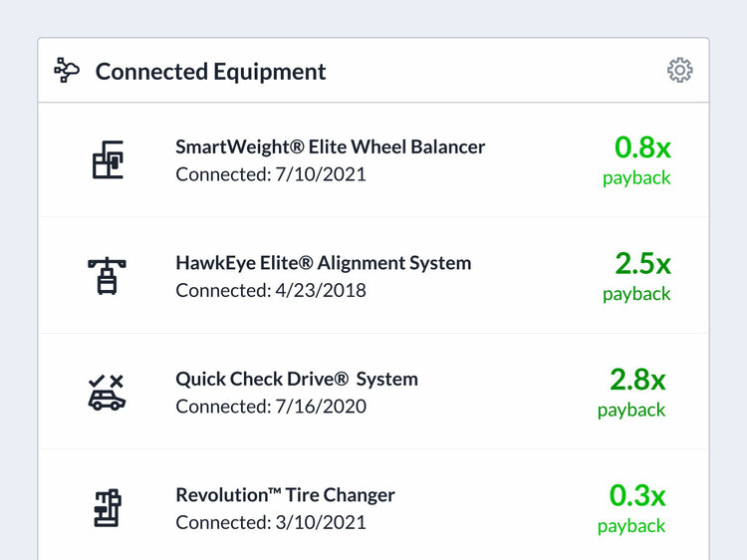The height and width of the screenshot is (560, 747).
Task: Open the Connected Equipment settings gear
Action: coord(680,70)
